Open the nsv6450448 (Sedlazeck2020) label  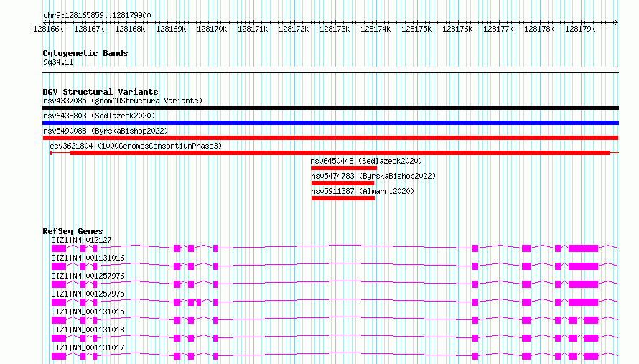(366, 161)
